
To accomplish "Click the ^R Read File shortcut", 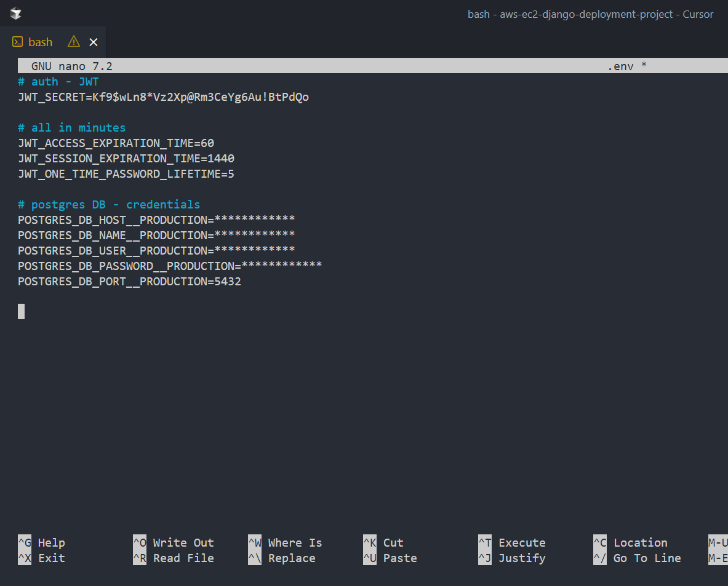I will [174, 558].
